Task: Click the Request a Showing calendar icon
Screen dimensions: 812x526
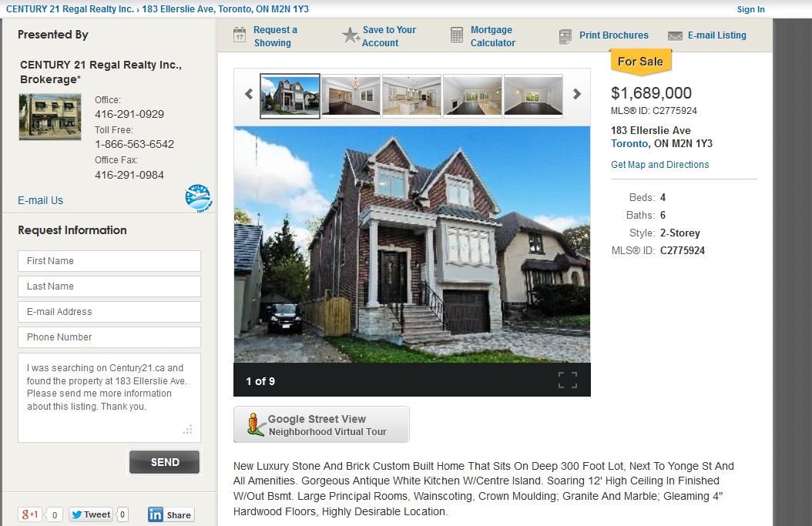Action: (x=240, y=35)
